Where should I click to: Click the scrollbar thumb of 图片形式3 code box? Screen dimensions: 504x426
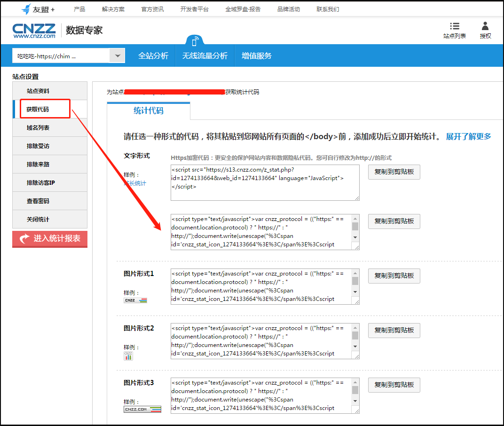(x=355, y=390)
